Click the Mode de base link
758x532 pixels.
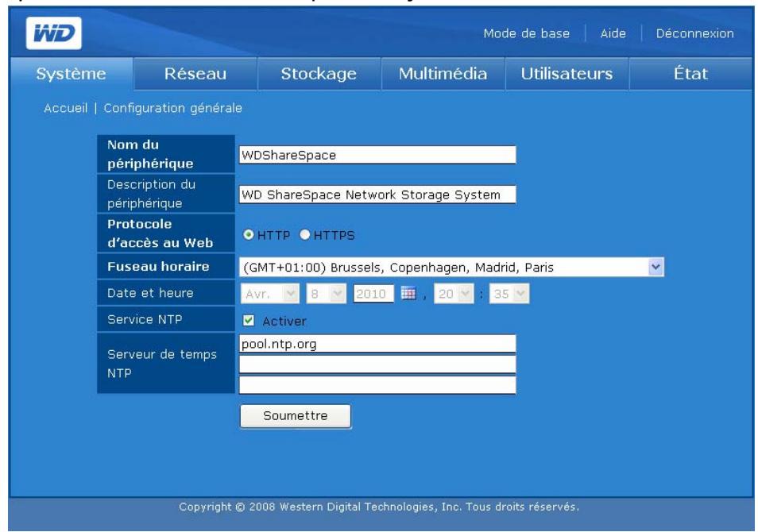click(x=527, y=33)
